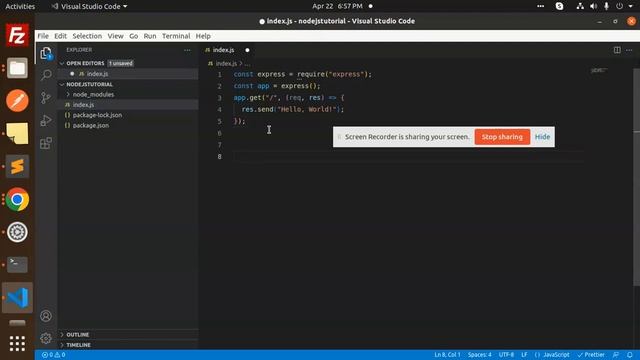The image size is (640, 360).
Task: Click the unsaved dot on index.js tab
Action: pyautogui.click(x=247, y=50)
